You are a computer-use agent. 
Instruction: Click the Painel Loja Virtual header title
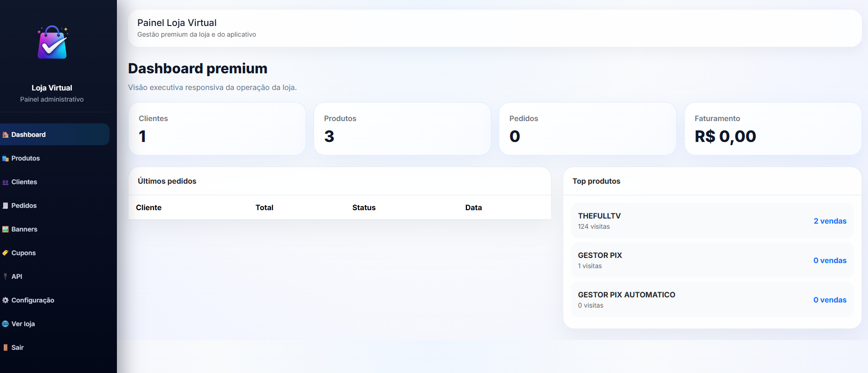click(x=177, y=23)
